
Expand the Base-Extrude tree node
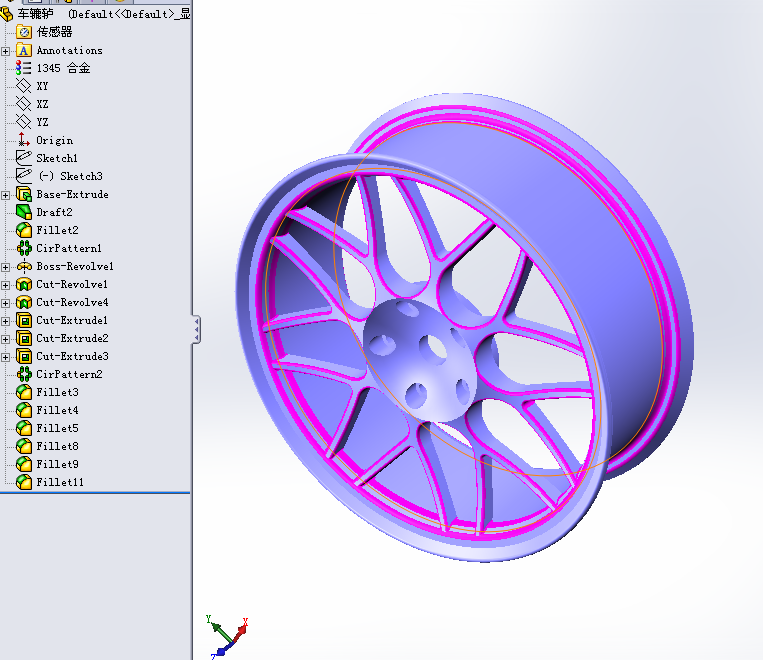tap(5, 195)
